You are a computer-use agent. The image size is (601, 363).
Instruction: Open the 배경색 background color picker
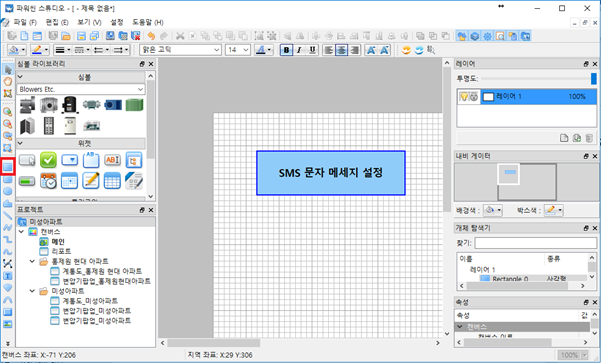493,210
